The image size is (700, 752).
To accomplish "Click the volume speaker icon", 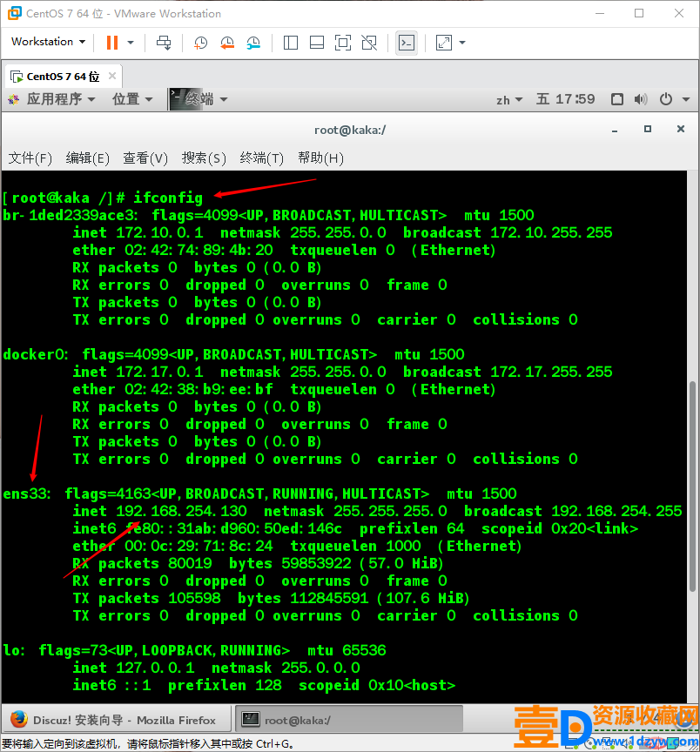I will tap(641, 99).
